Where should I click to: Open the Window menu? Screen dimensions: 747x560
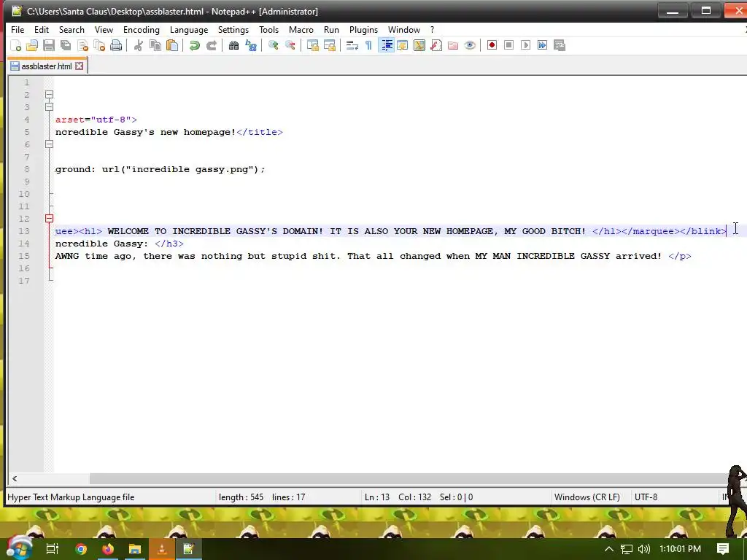(404, 29)
